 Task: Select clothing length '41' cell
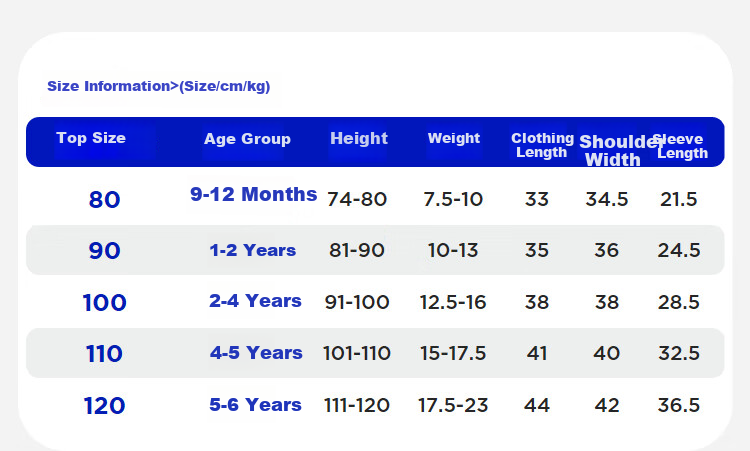point(537,353)
